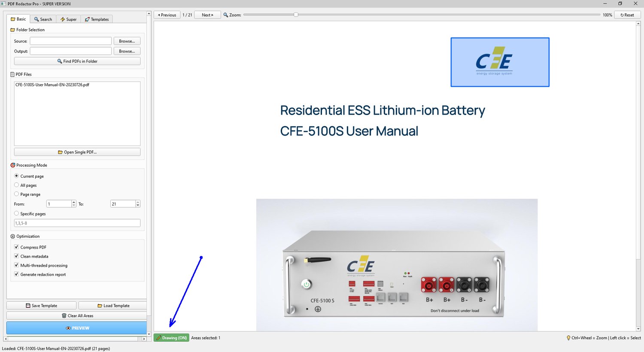
Task: Click the specific pages field showing 1,3,5-8
Action: [77, 223]
